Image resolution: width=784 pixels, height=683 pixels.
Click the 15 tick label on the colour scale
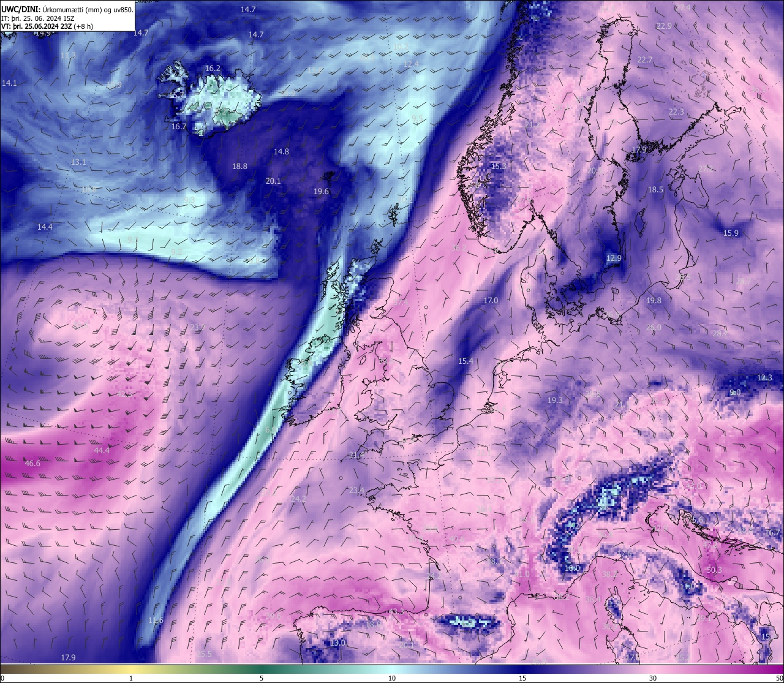pos(522,678)
